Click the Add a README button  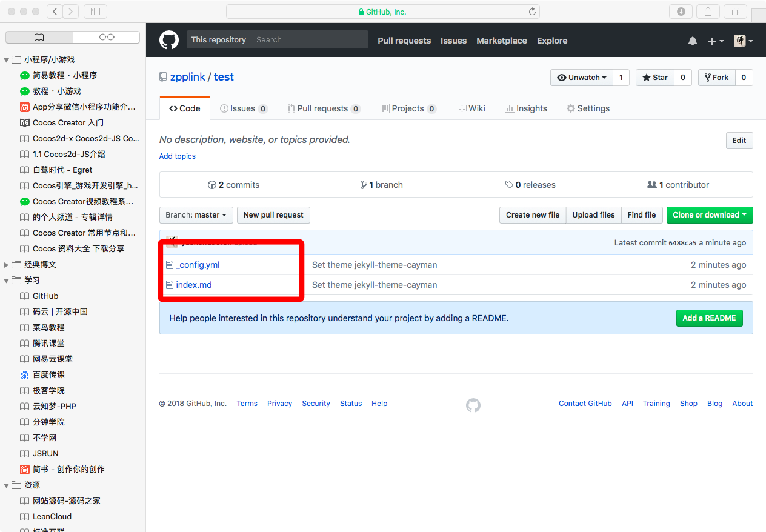click(709, 318)
